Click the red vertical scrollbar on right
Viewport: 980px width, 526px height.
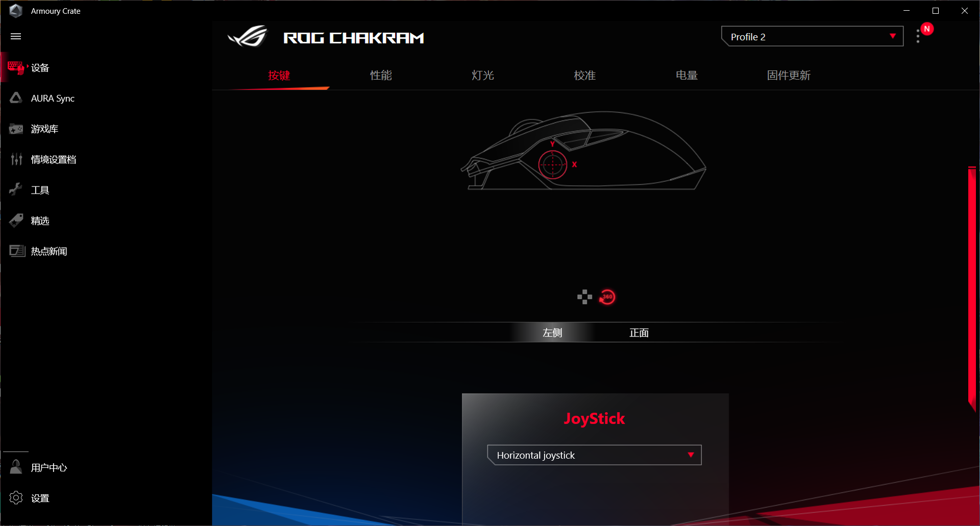(972, 289)
